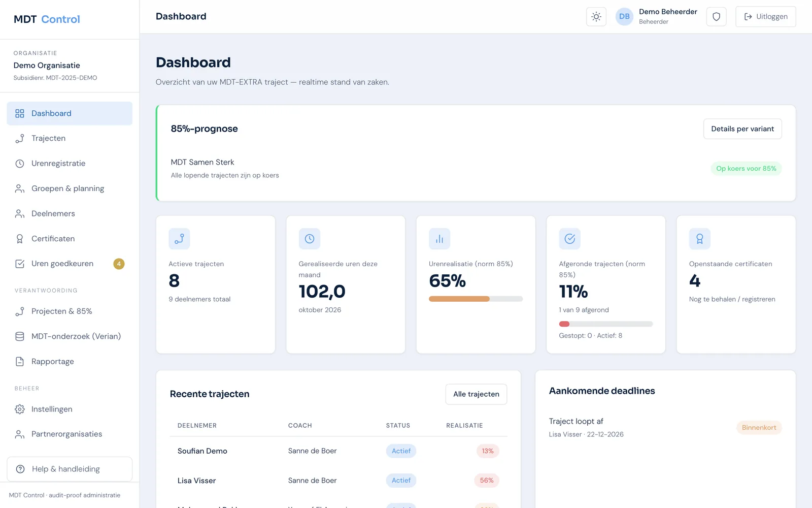Click MDT-onderzoek database icon
Screen dimensions: 812x508
(20, 336)
